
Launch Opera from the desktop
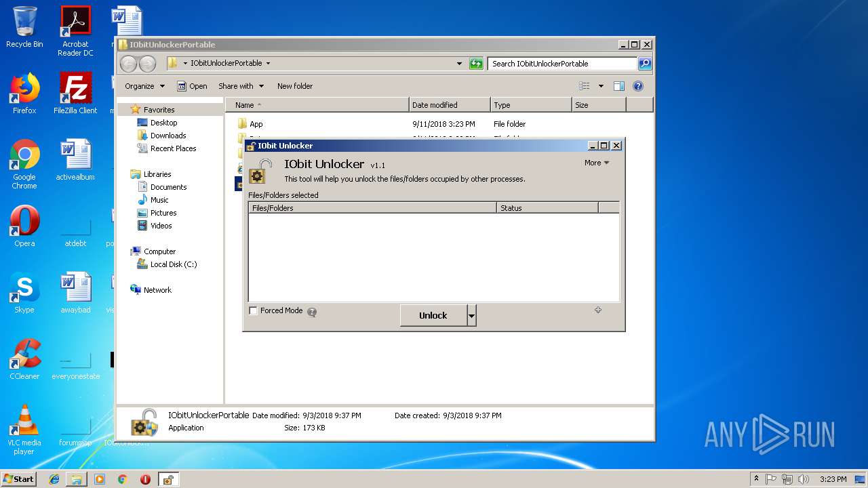[24, 226]
